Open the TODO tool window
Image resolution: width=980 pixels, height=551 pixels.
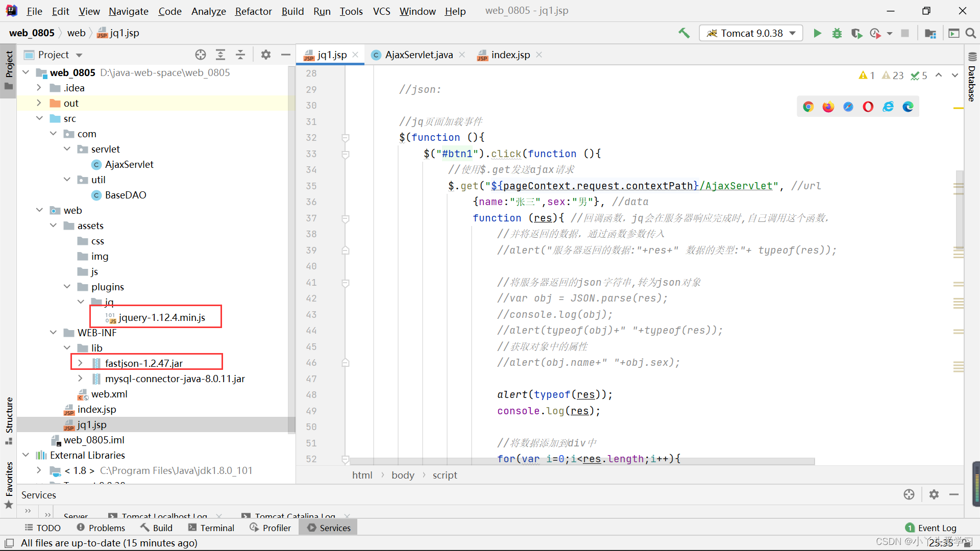[x=42, y=528]
